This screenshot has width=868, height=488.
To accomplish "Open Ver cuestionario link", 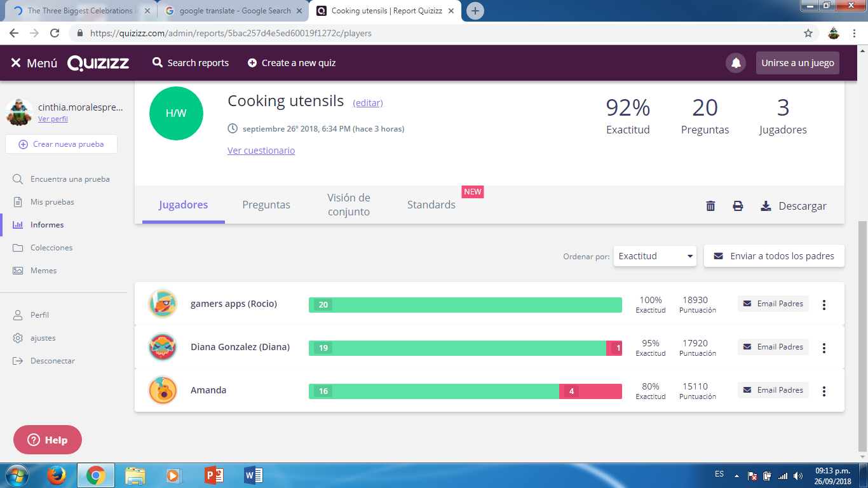I will (261, 150).
